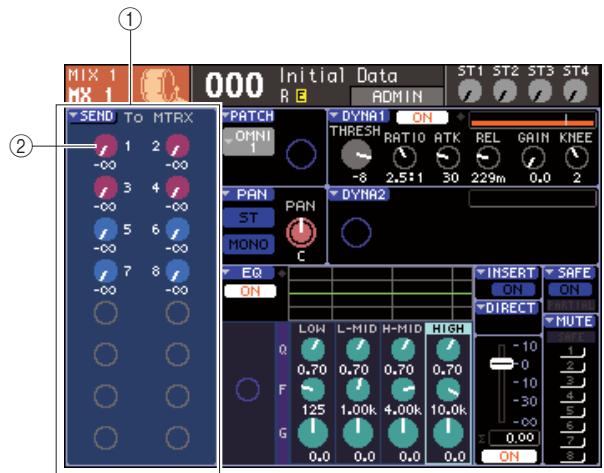
Task: Select the LOW band Q knob
Action: point(312,350)
